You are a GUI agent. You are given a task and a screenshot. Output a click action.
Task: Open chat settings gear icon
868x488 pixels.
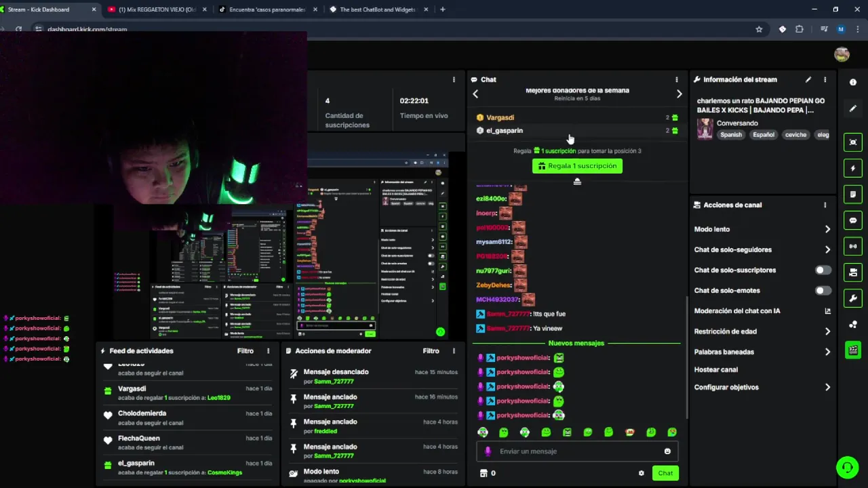(641, 473)
